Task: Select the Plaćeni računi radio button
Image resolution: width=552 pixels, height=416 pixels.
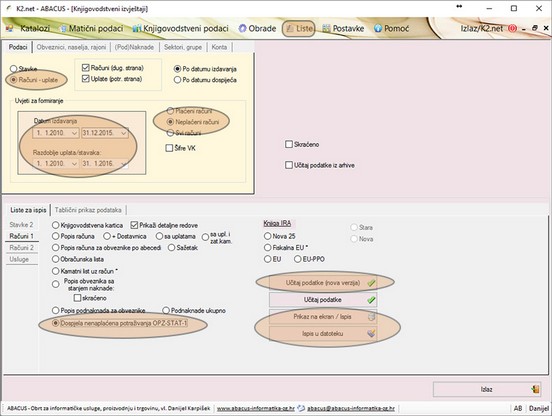Action: (x=170, y=111)
